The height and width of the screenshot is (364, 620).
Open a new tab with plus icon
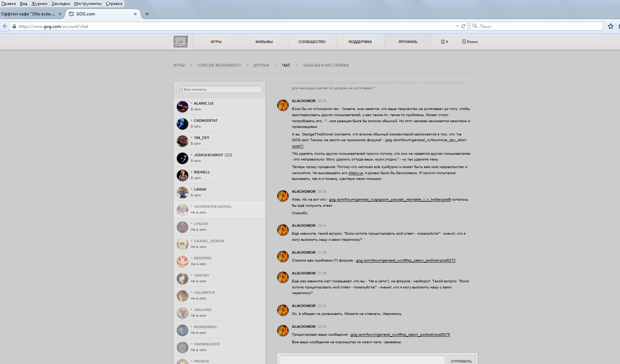147,14
